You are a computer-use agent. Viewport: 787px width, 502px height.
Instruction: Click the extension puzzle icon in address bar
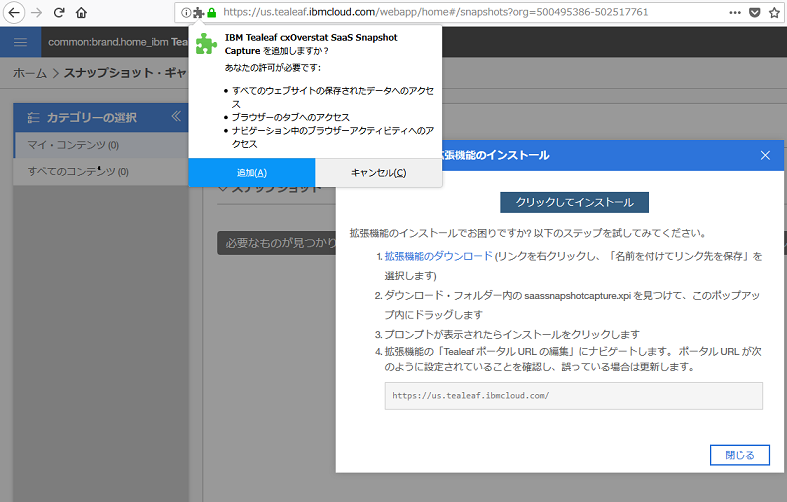199,13
